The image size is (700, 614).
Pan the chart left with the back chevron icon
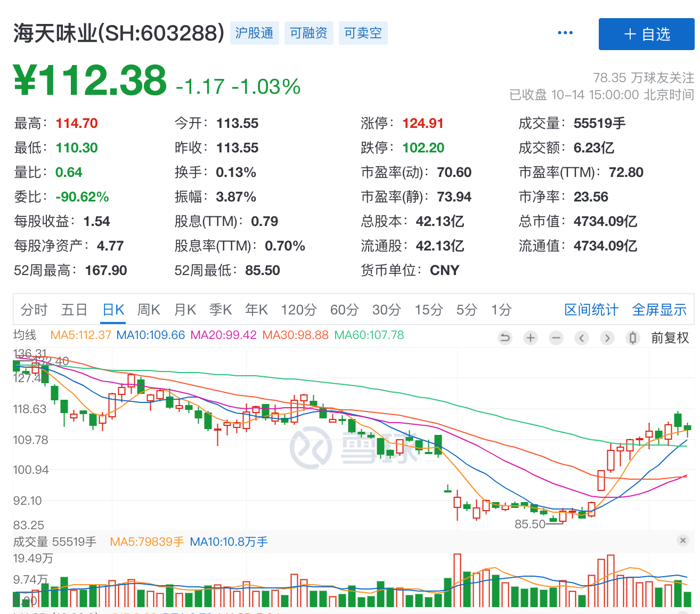click(581, 337)
